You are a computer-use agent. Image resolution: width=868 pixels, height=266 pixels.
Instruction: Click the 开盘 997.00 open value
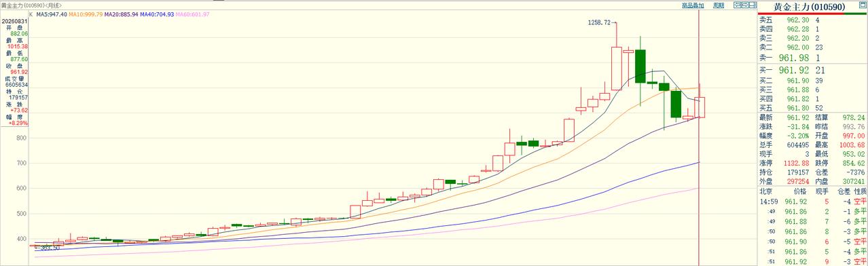click(x=853, y=135)
